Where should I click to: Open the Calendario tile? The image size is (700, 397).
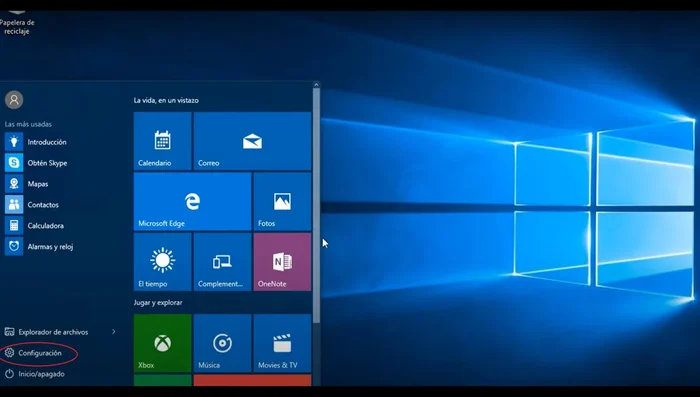coord(162,141)
